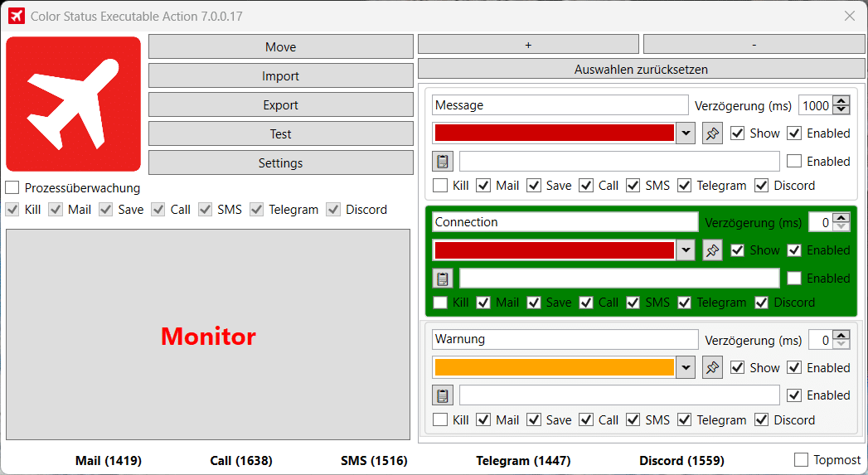Click the empty command field in Message block

pos(619,161)
